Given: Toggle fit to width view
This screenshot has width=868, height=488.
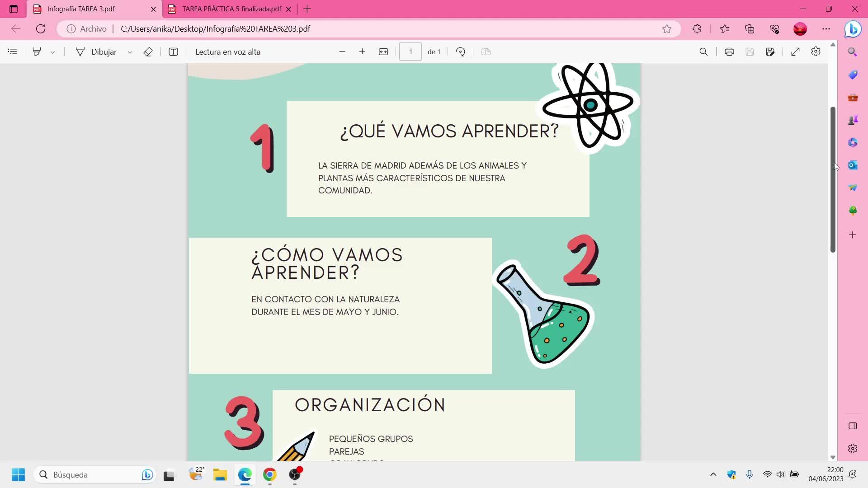Looking at the screenshot, I should [383, 52].
